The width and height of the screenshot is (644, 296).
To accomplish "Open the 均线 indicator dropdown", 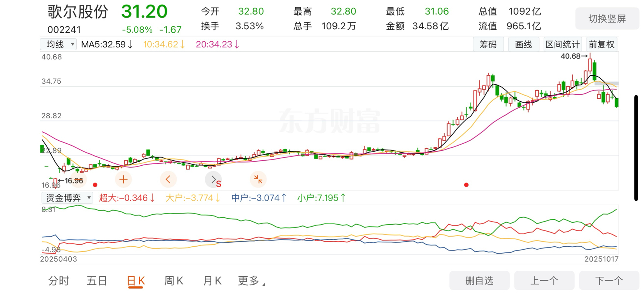I will [x=59, y=44].
